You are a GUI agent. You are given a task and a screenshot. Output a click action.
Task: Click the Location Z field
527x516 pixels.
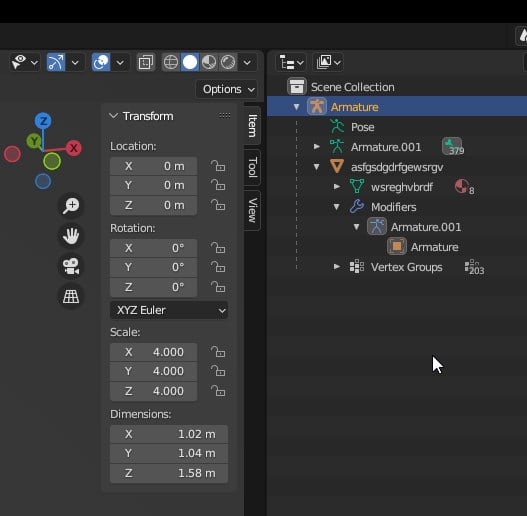(x=154, y=205)
